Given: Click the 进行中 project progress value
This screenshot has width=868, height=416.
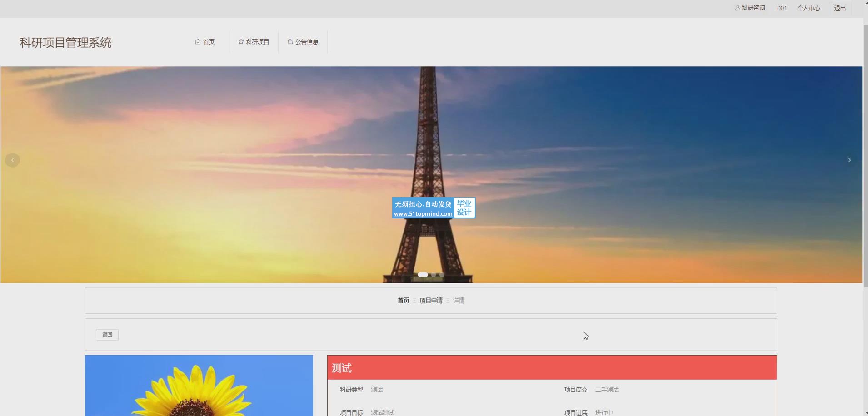Looking at the screenshot, I should tap(604, 412).
